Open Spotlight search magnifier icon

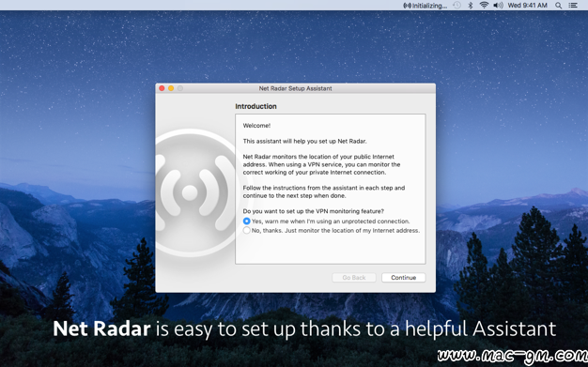[x=558, y=6]
